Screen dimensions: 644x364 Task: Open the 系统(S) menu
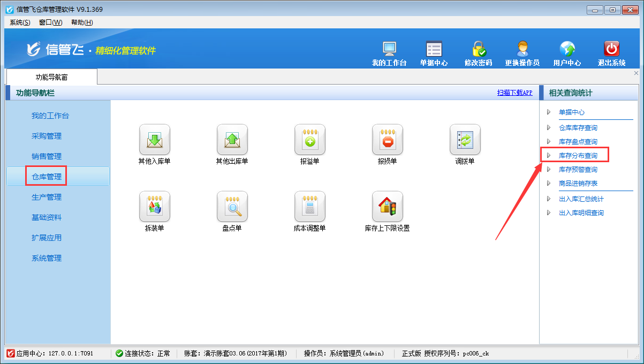[20, 22]
